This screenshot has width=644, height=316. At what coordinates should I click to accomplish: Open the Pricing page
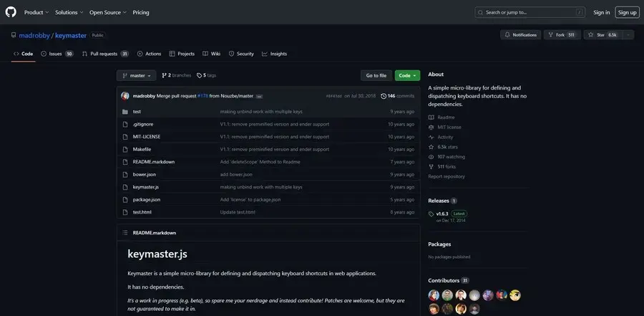pyautogui.click(x=141, y=12)
